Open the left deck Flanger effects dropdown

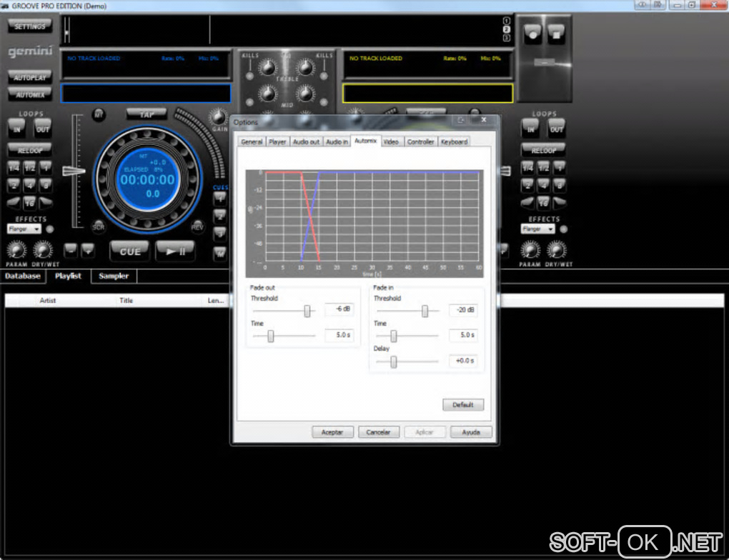(24, 229)
